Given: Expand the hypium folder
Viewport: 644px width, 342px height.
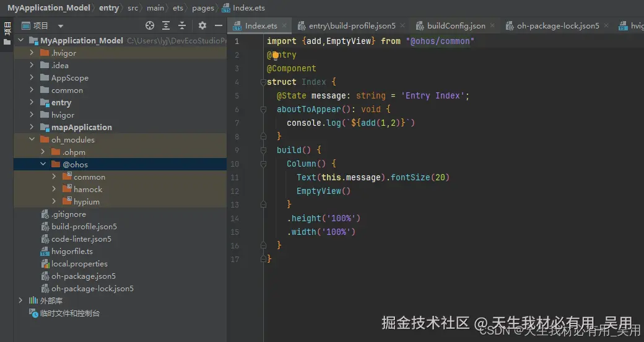Looking at the screenshot, I should click(54, 201).
